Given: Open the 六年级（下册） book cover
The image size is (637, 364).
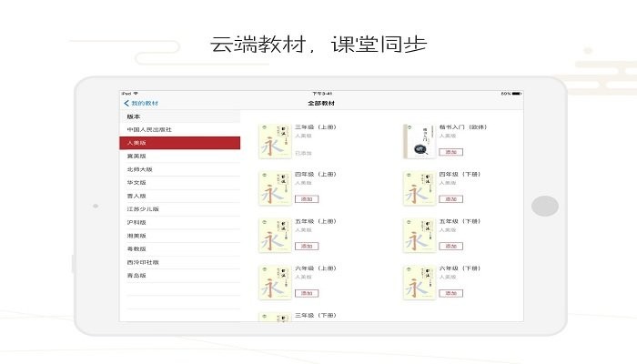Looking at the screenshot, I should coord(419,282).
